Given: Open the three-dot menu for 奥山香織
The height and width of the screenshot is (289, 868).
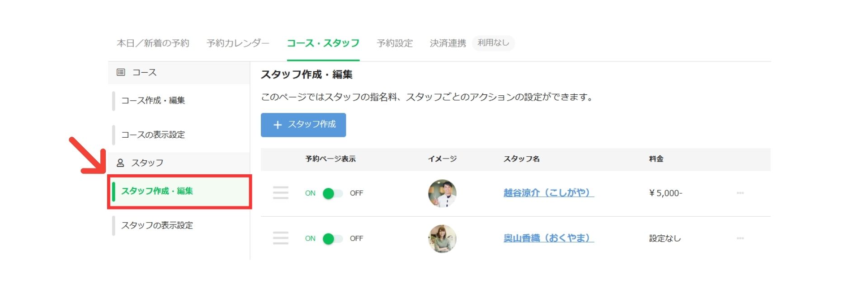Looking at the screenshot, I should pyautogui.click(x=740, y=238).
